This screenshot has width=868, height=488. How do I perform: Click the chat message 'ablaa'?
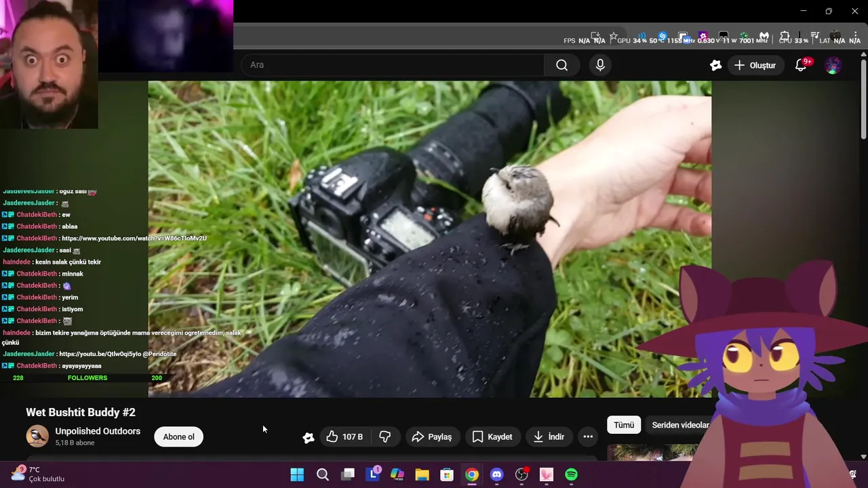[x=69, y=226]
